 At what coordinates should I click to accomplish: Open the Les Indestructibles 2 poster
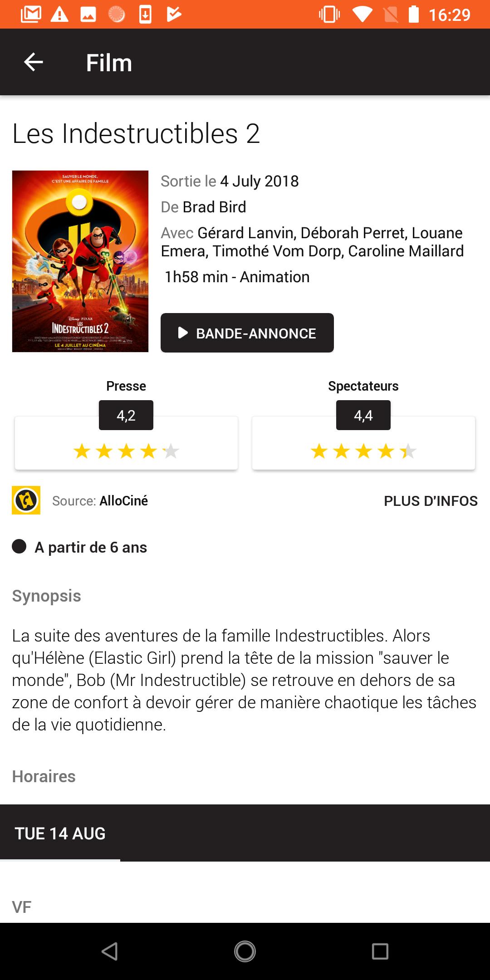tap(80, 261)
